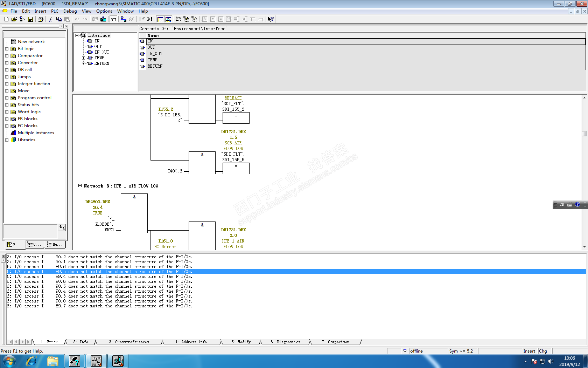Expand the FB blocks category
Viewport: 588px width, 368px height.
tap(7, 119)
